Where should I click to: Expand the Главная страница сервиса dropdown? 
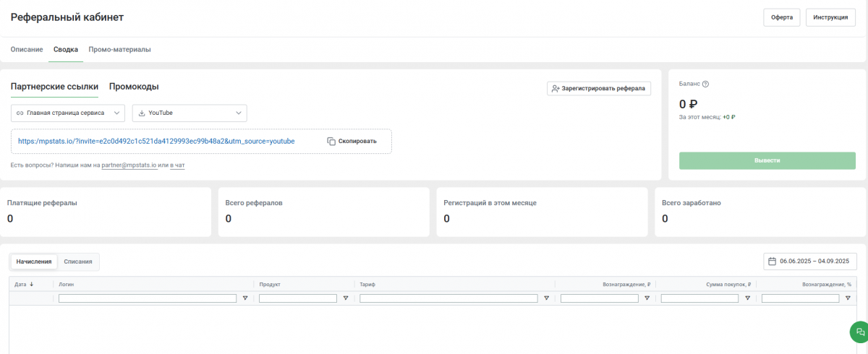coord(68,113)
